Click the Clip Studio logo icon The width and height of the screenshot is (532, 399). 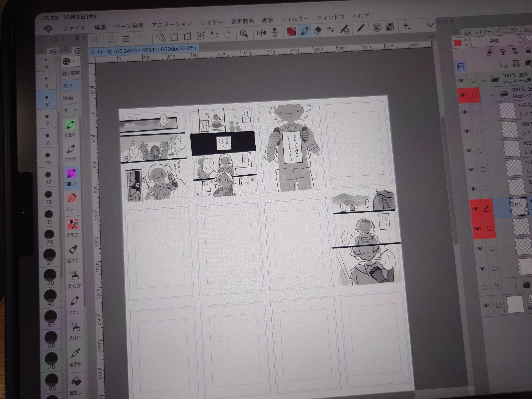(x=48, y=29)
